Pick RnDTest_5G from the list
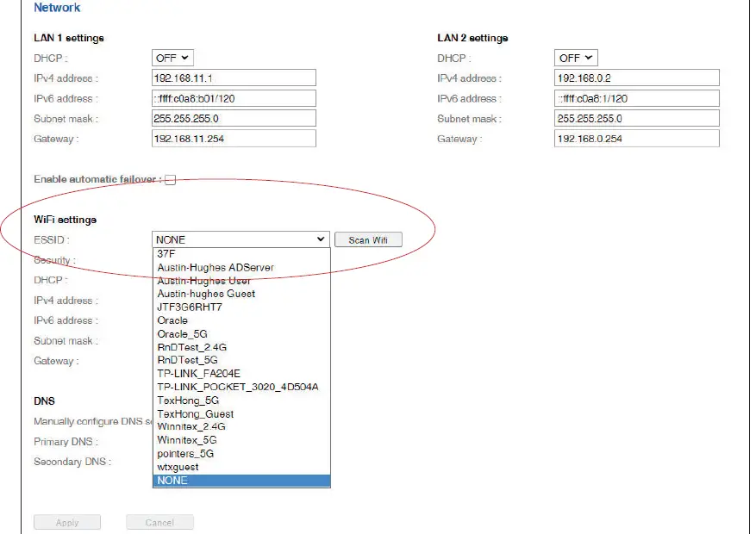Screen dimensions: 756x534 click(241, 360)
